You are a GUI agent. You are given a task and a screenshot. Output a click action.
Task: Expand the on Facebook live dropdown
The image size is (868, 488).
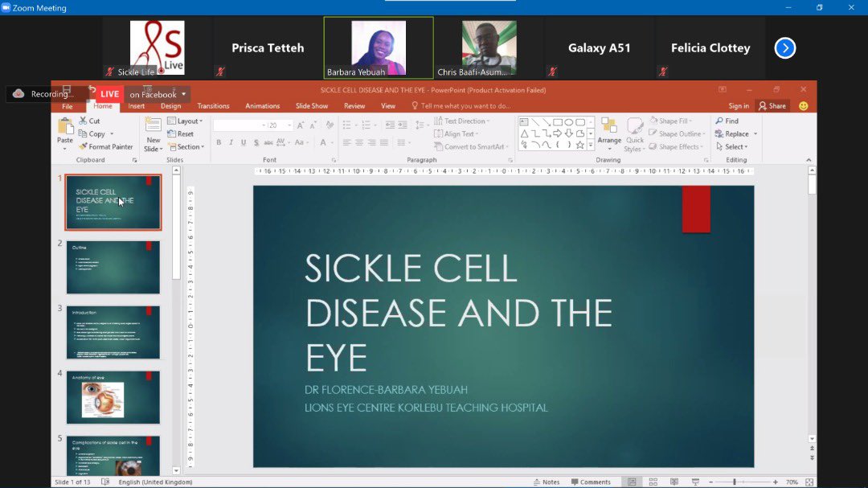184,94
